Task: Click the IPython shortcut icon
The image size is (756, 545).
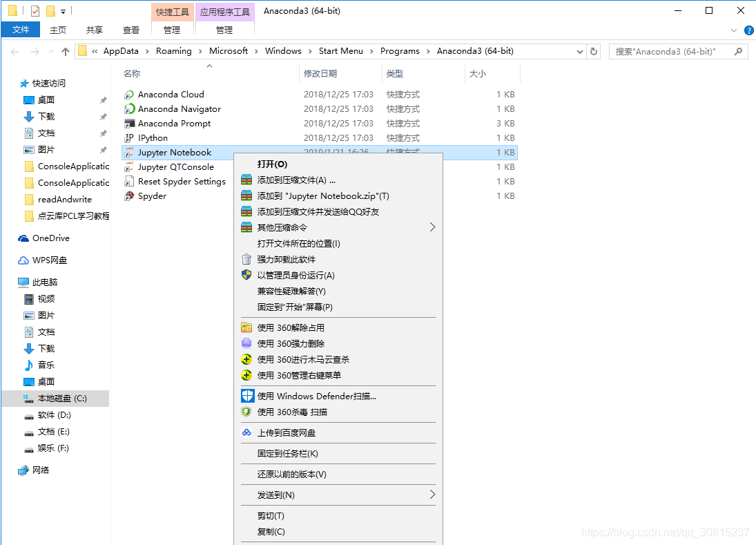Action: [x=128, y=138]
